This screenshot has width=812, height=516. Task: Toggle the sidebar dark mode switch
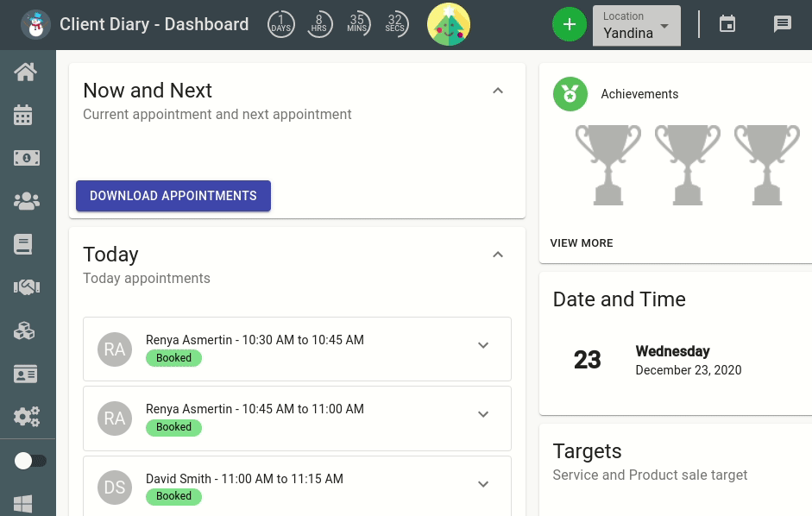click(x=30, y=461)
